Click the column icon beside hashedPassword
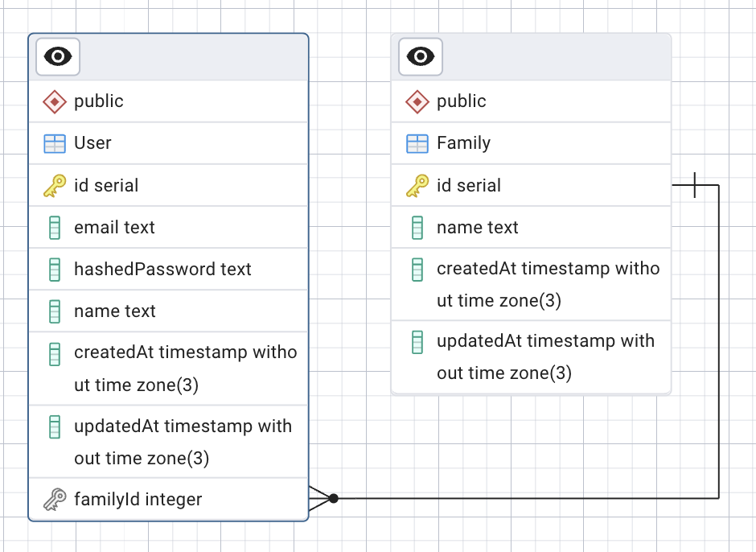This screenshot has height=552, width=756. tap(55, 270)
